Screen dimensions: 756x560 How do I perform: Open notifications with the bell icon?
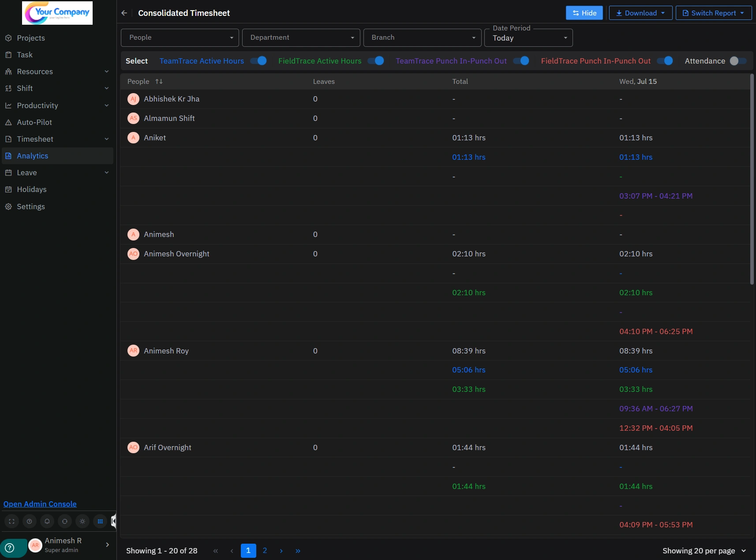pyautogui.click(x=47, y=521)
